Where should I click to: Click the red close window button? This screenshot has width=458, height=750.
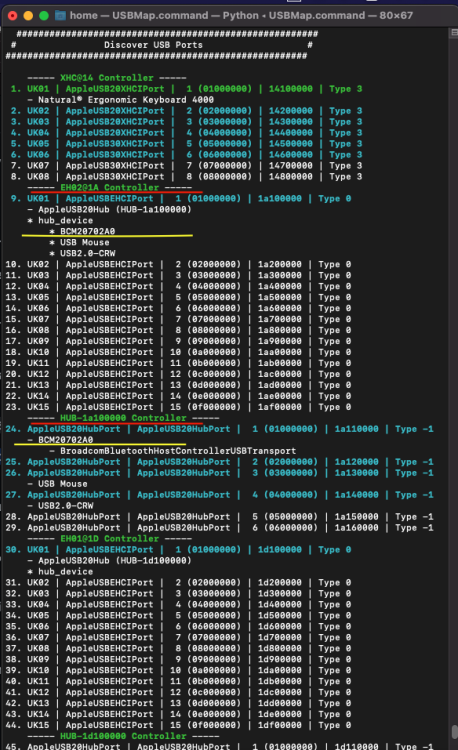tap(13, 16)
